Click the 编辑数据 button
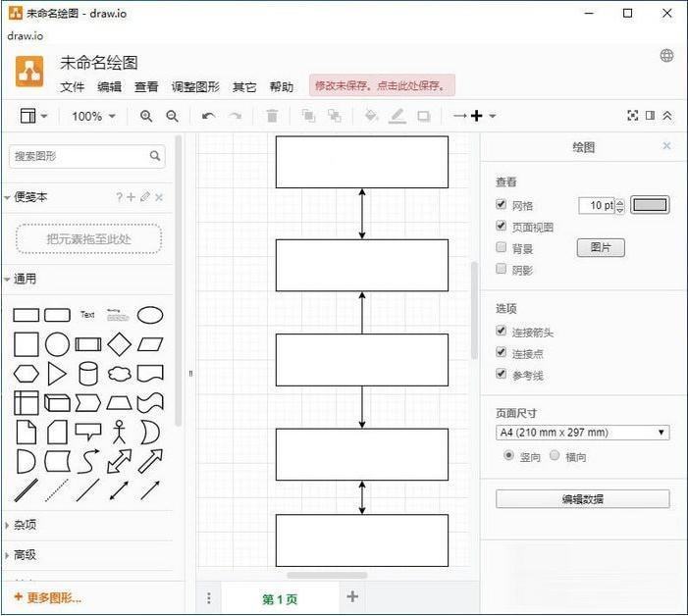This screenshot has width=688, height=616. (x=582, y=499)
